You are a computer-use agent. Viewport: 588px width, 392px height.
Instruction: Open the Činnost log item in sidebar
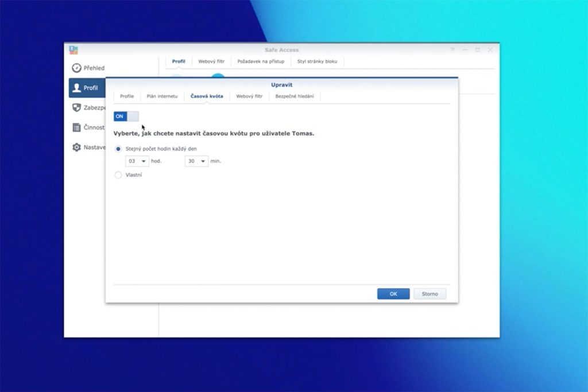(x=88, y=127)
